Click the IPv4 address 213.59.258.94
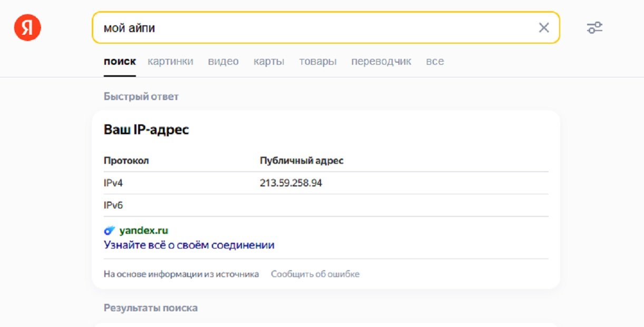Screen dimensions: 644x327 (291, 183)
